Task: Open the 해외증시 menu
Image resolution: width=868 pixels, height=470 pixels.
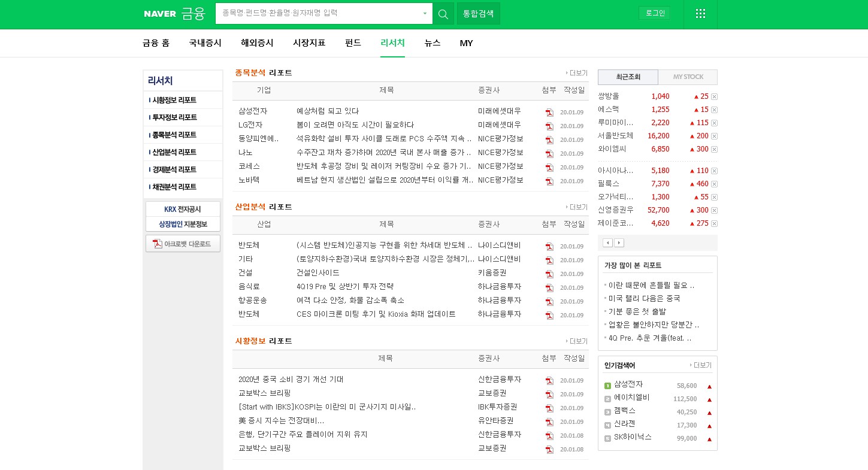Action: pos(257,43)
